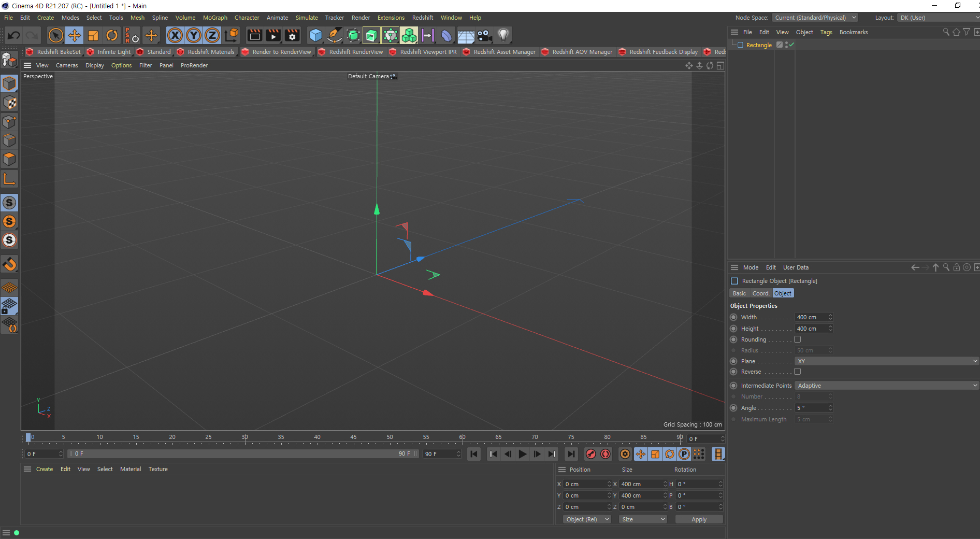Launch Redshift RenderView
The width and height of the screenshot is (980, 539).
(x=351, y=52)
